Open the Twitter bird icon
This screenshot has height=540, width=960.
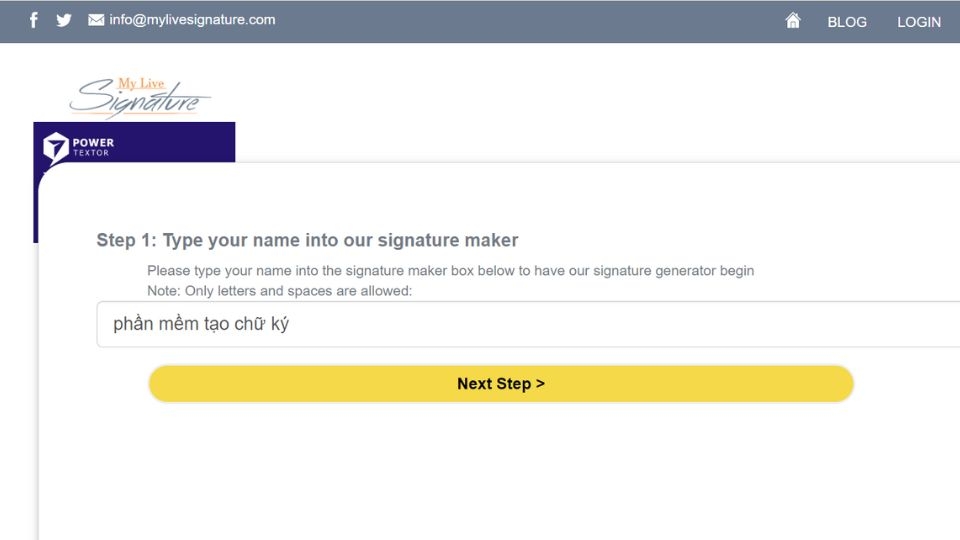[64, 20]
